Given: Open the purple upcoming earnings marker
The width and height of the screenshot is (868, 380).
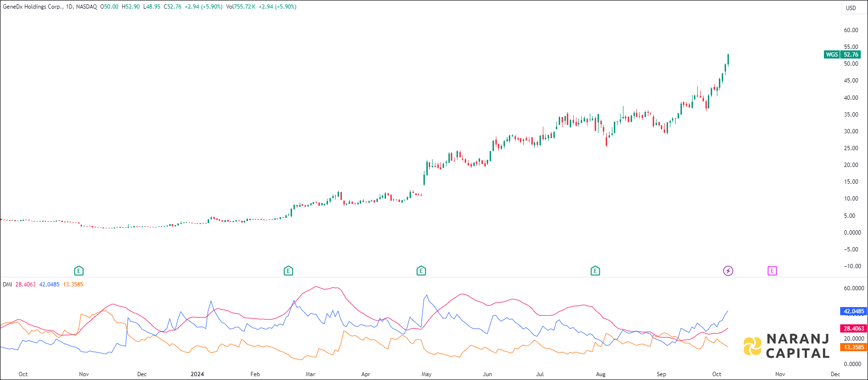Looking at the screenshot, I should pos(772,271).
